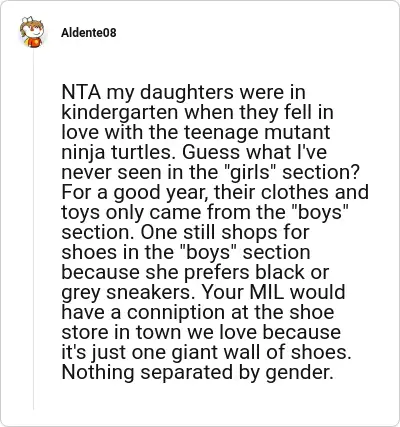This screenshot has width=400, height=427.
Task: Click the phrase "shoes in the" in the comment
Action: (118, 252)
